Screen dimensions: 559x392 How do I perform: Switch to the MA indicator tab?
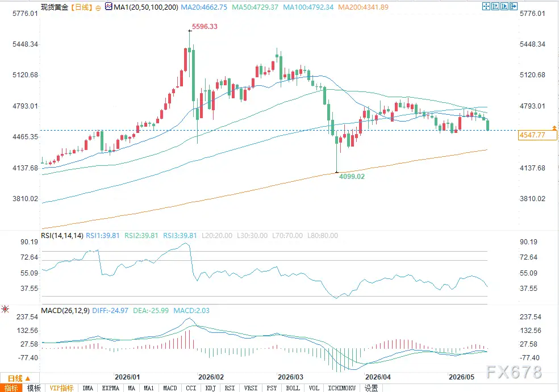pyautogui.click(x=132, y=387)
